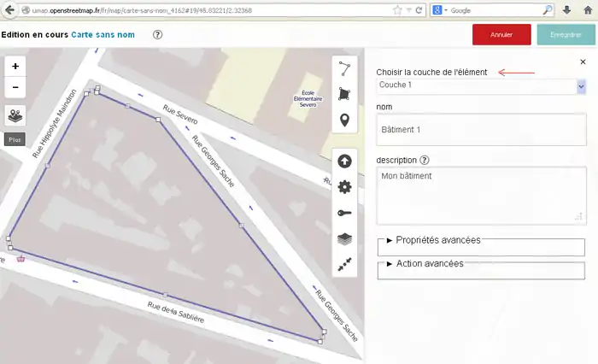Open the Couche 1 layer dropdown
598x364 pixels.
[482, 85]
